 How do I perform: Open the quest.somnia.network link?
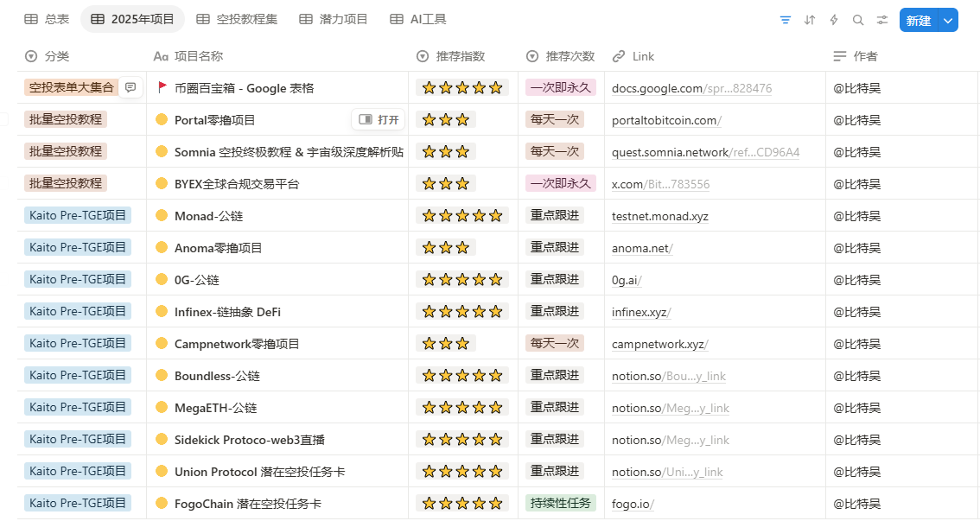[706, 152]
